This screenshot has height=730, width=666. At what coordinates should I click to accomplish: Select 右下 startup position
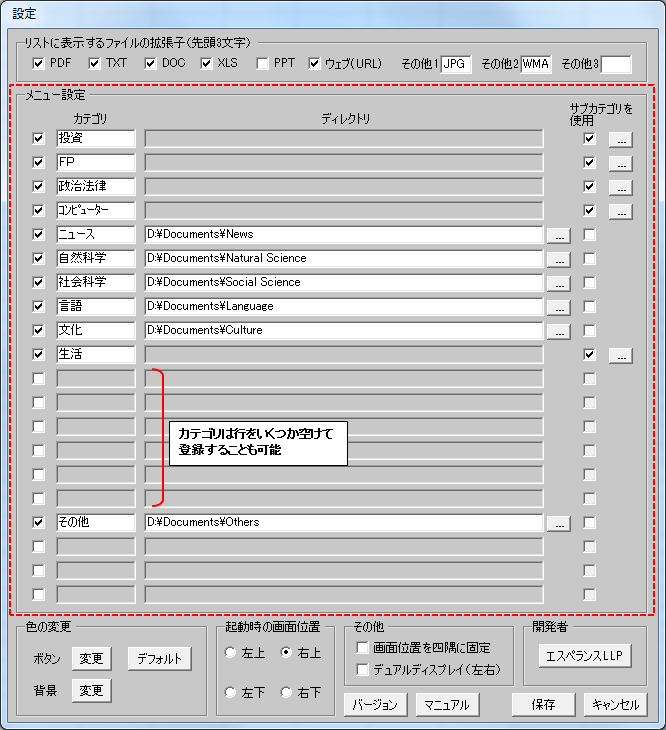click(x=286, y=692)
